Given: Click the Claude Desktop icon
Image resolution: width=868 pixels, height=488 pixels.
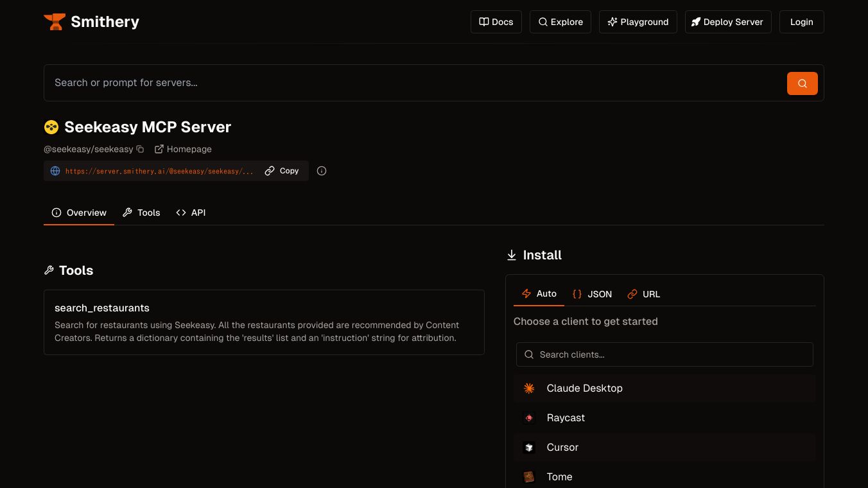Looking at the screenshot, I should pos(529,388).
